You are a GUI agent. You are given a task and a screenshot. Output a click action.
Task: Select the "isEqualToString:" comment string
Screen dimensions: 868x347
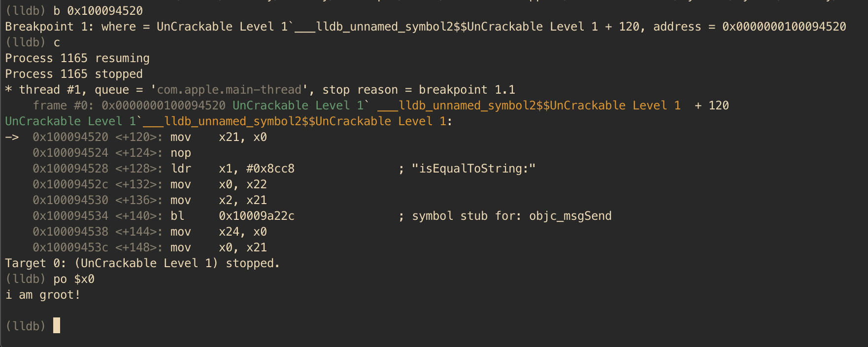coord(473,169)
